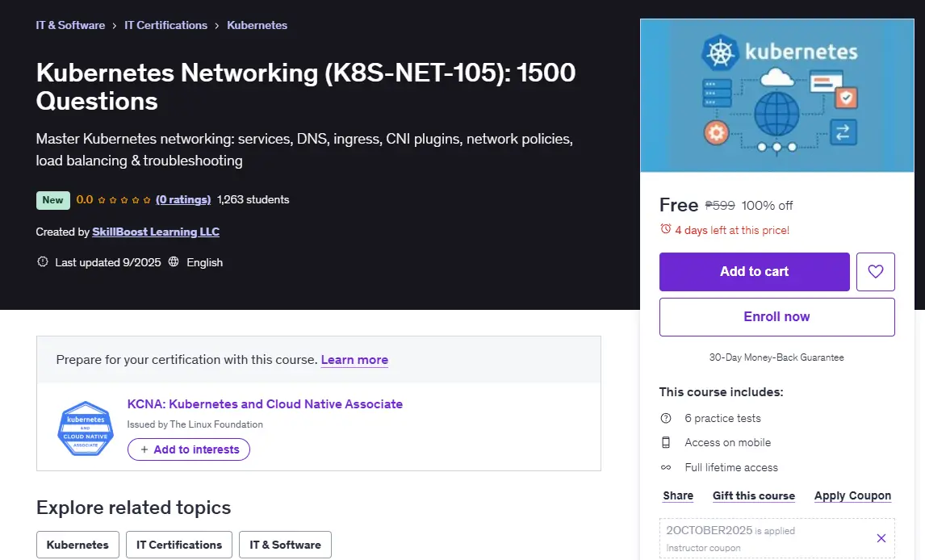This screenshot has height=560, width=925.
Task: Remove applied coupon 2OCTOBER2025 with X icon
Action: (x=881, y=538)
